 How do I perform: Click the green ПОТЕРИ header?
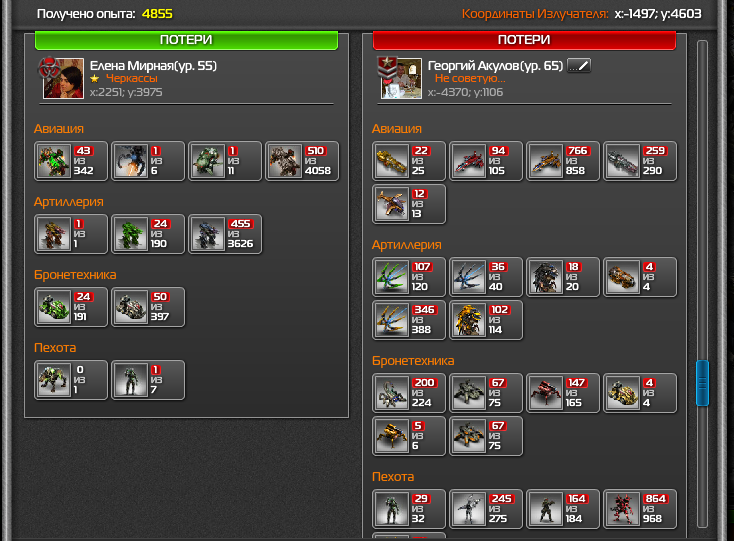pos(186,40)
